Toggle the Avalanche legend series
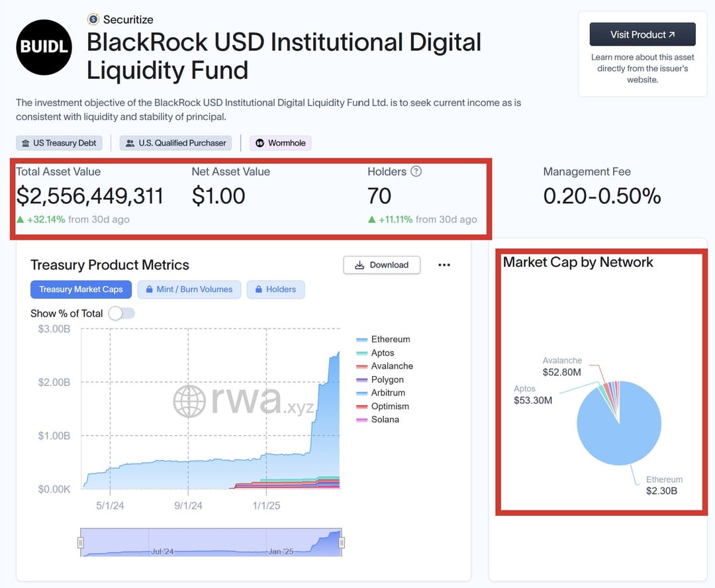Viewport: 715px width, 588px height. (385, 366)
